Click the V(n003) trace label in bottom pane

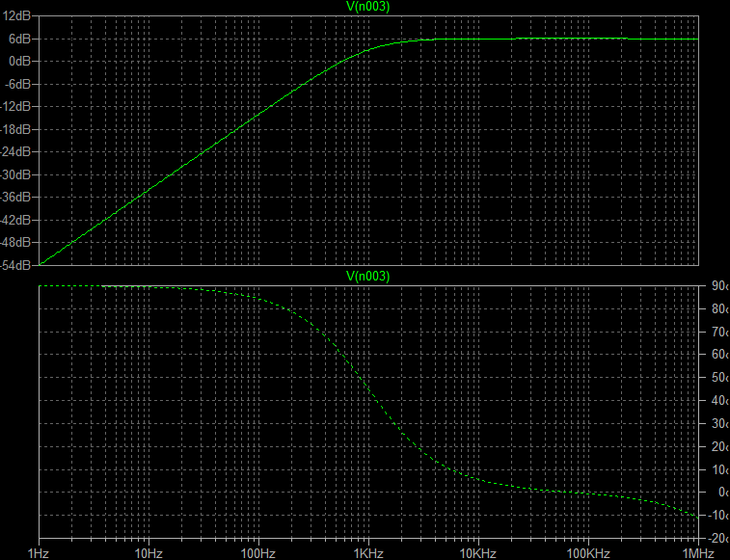[367, 277]
